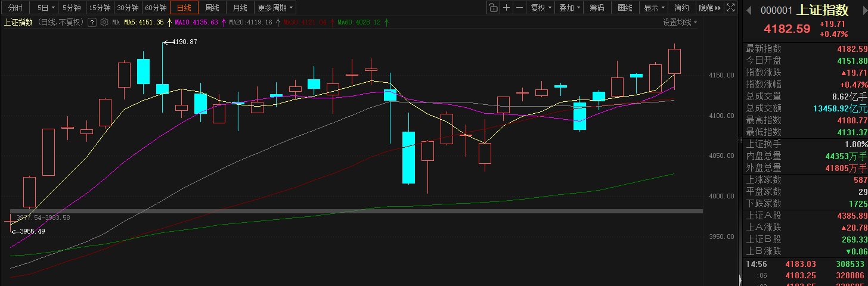Click the gray 3977.54-3983.58 gap band
The width and height of the screenshot is (868, 286).
[356, 211]
